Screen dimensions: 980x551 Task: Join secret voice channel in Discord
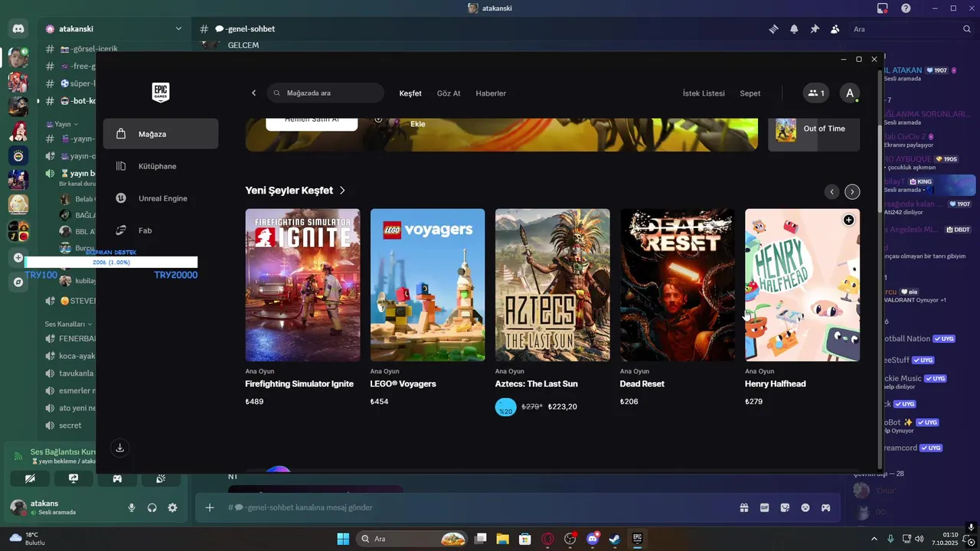pyautogui.click(x=70, y=425)
